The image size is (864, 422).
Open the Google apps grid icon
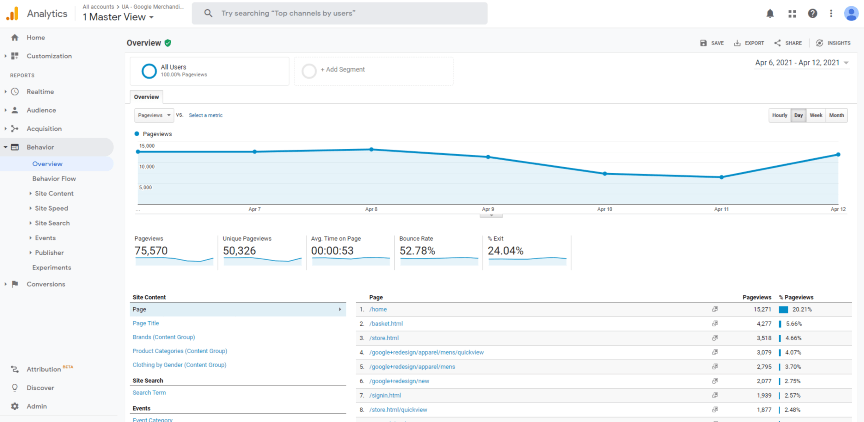[x=792, y=14]
